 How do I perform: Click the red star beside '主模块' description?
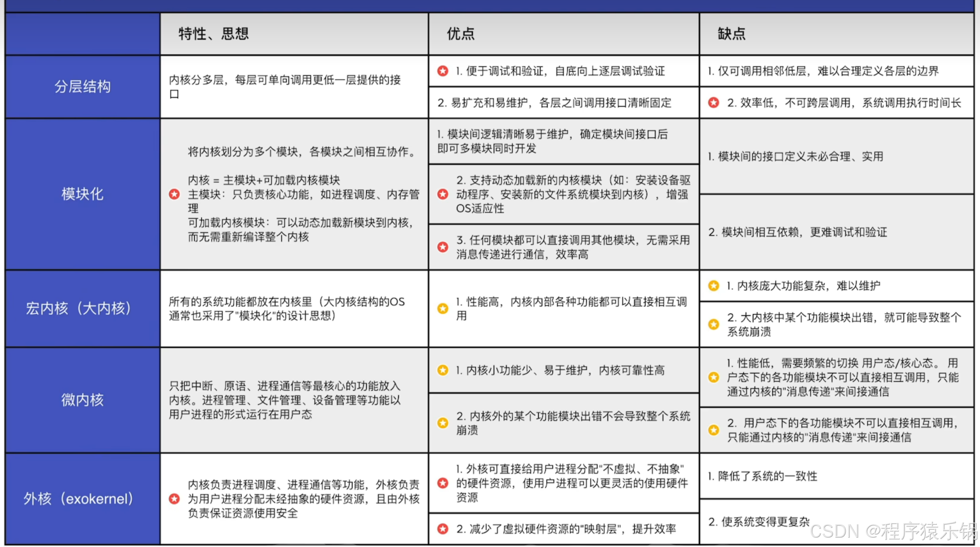[x=174, y=194]
